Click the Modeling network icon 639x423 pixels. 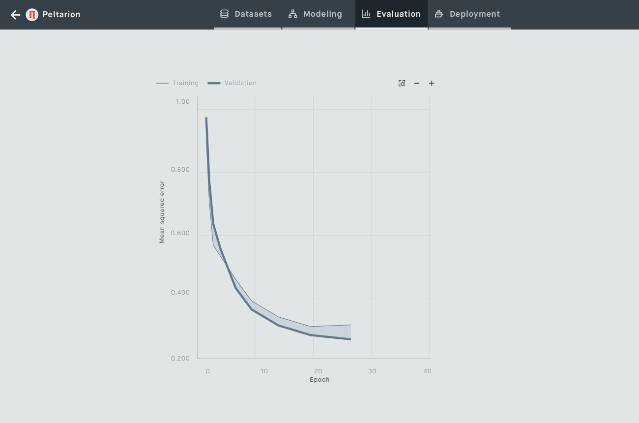point(293,14)
